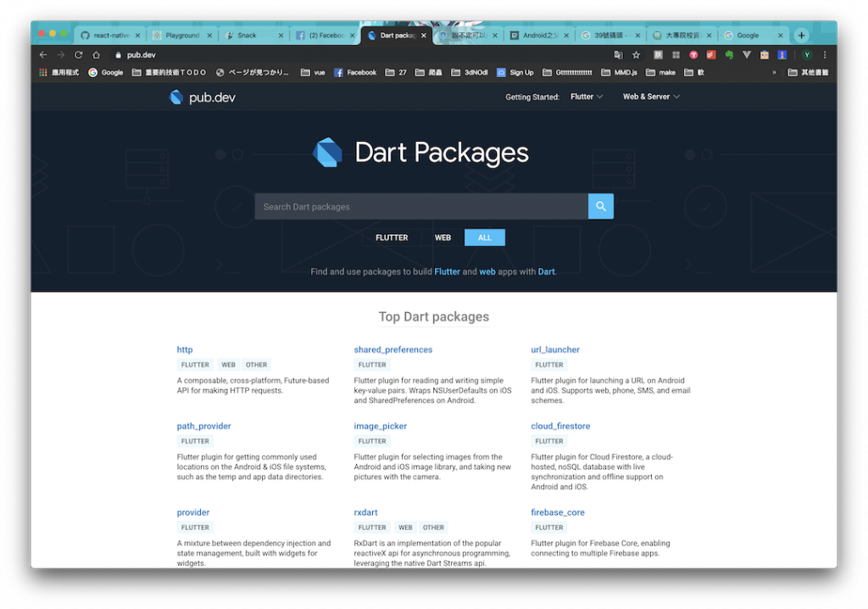Open the image_picker package link
Viewport: 868px width, 609px height.
pos(381,426)
